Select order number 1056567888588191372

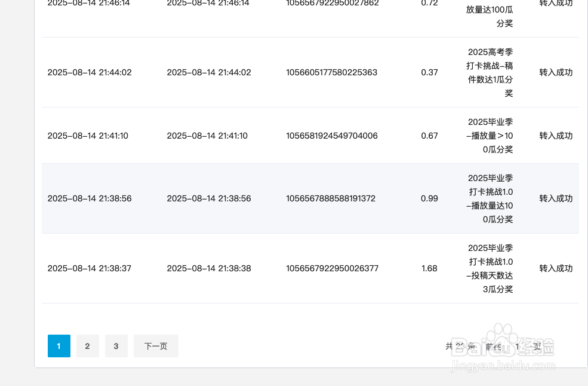(x=331, y=198)
